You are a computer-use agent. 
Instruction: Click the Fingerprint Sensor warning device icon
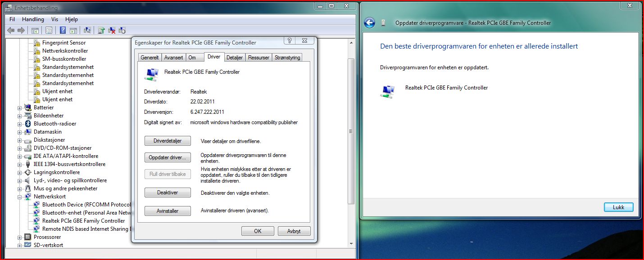[37, 43]
